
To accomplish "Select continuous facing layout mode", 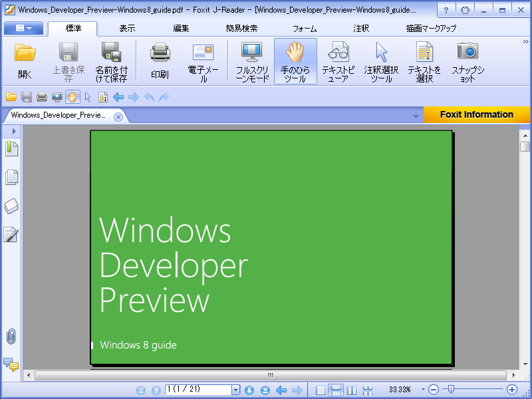I will click(x=368, y=390).
